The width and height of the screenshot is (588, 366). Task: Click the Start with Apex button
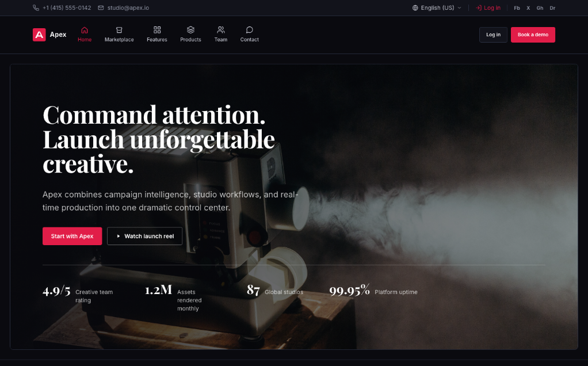click(72, 237)
